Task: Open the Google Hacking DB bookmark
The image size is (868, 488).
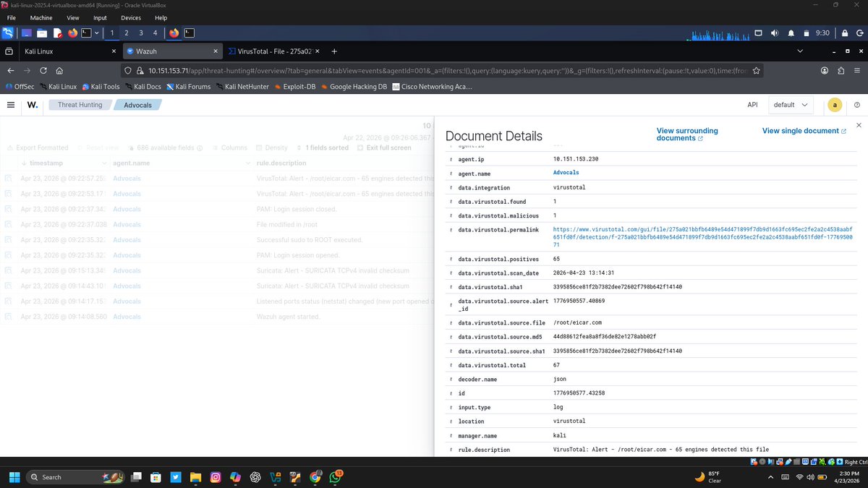Action: [x=353, y=86]
